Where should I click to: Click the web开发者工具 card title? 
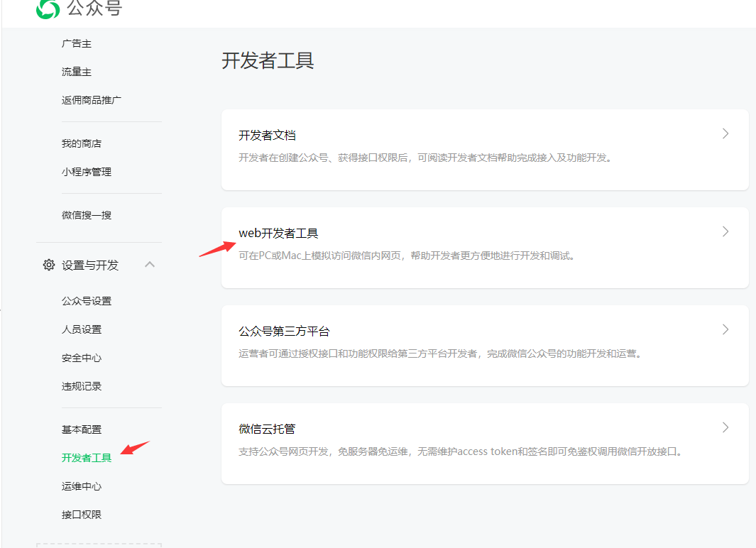point(279,234)
